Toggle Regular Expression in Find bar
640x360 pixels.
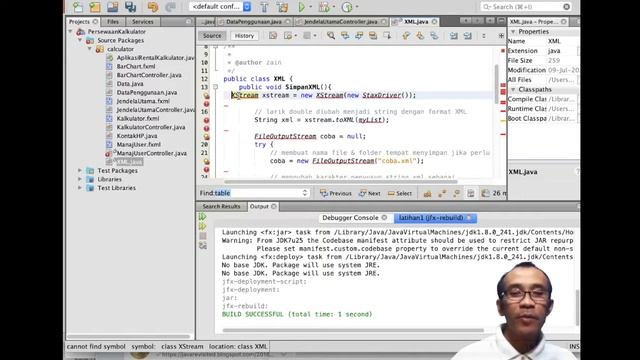(456, 193)
